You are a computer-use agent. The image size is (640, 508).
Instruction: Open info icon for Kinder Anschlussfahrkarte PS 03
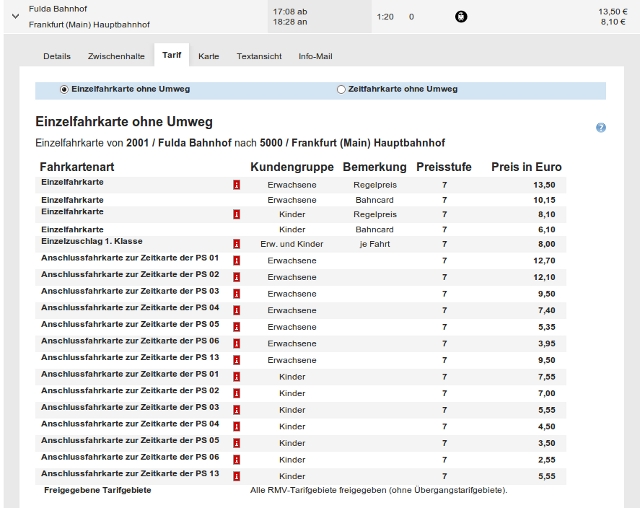(x=236, y=409)
